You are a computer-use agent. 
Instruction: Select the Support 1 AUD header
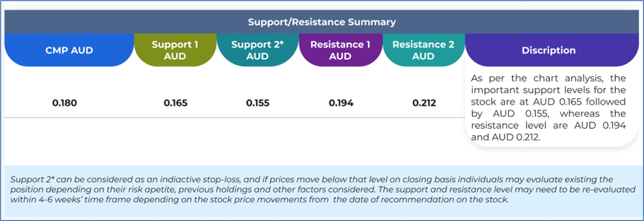[175, 50]
